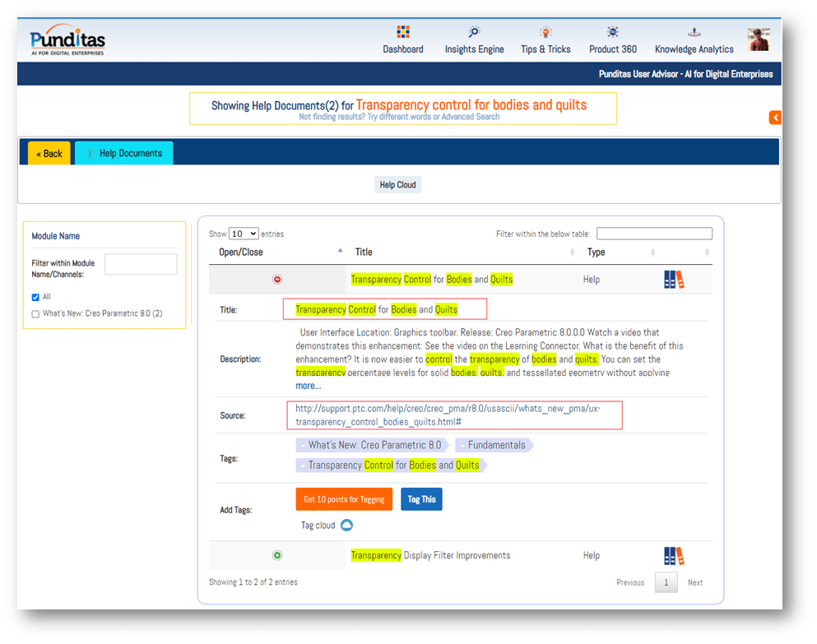Collapse the Transparency Control row with red button

(x=277, y=280)
